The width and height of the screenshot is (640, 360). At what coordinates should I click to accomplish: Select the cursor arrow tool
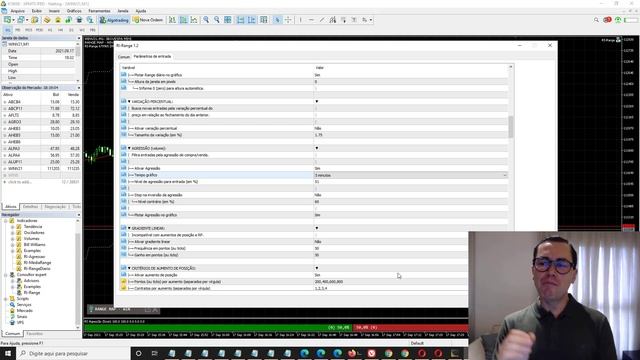coord(277,20)
